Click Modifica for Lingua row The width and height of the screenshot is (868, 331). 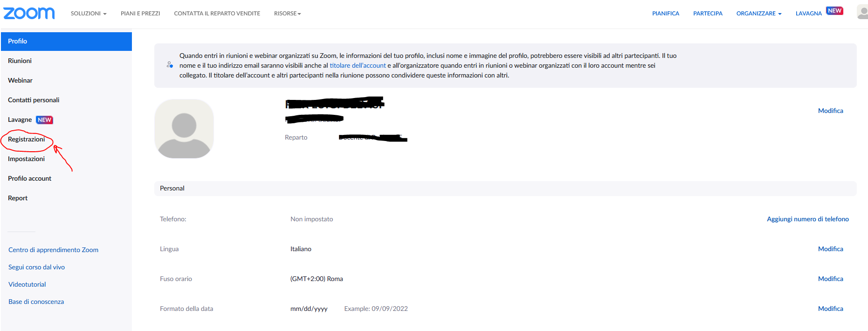coord(831,249)
